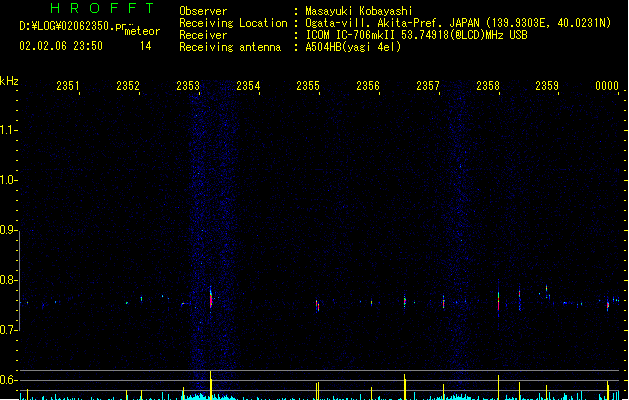This screenshot has width=629, height=400.
Task: Click the Receiving Location label
Action: tap(233, 23)
